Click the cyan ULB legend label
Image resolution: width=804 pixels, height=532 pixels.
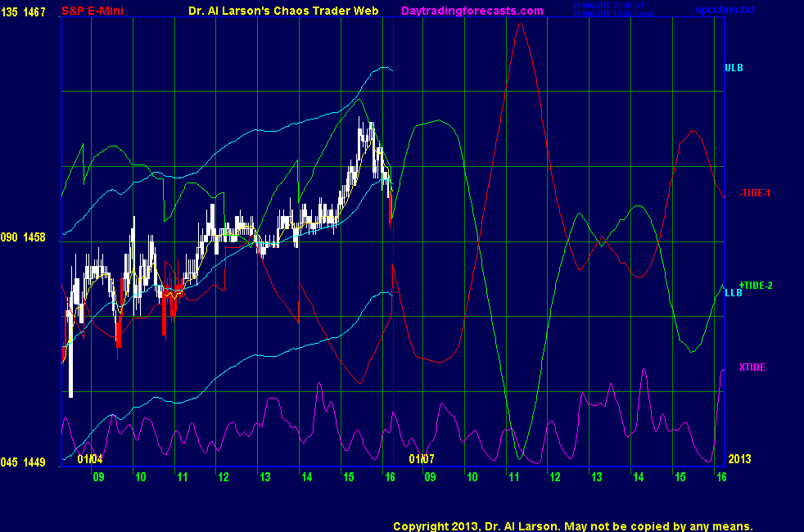click(734, 68)
